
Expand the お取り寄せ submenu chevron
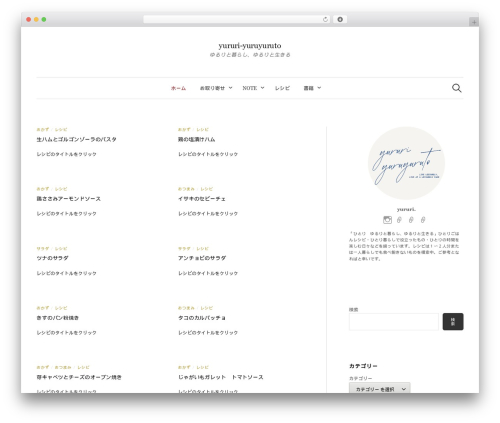click(x=230, y=88)
